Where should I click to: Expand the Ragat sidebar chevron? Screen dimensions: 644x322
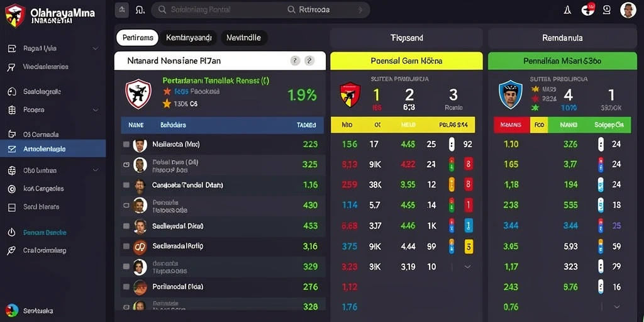(x=96, y=48)
